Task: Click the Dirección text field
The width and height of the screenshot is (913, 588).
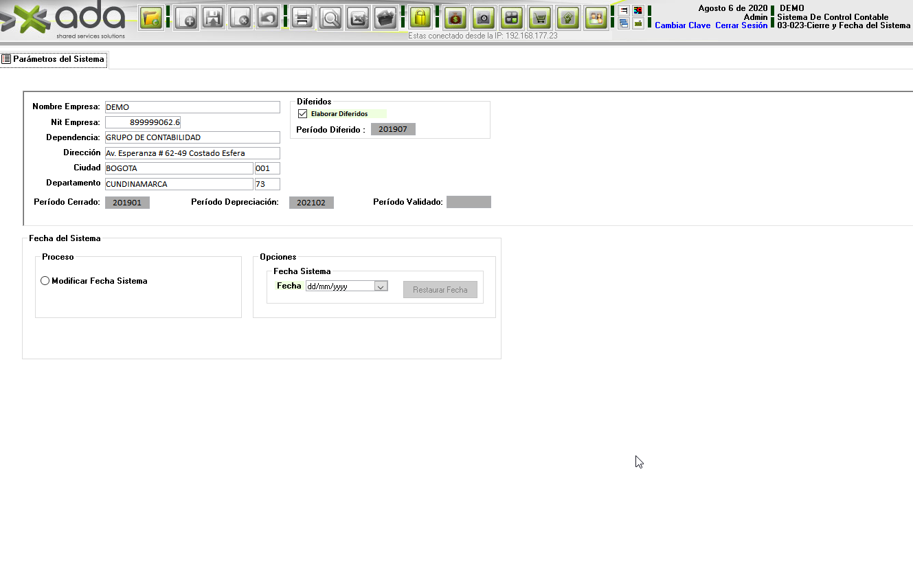Action: pyautogui.click(x=192, y=153)
